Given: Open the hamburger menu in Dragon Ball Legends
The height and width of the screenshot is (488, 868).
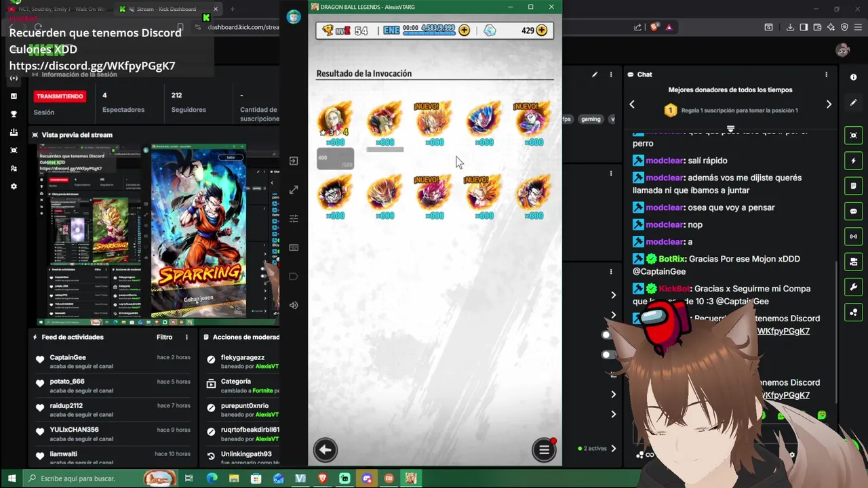Looking at the screenshot, I should (544, 449).
